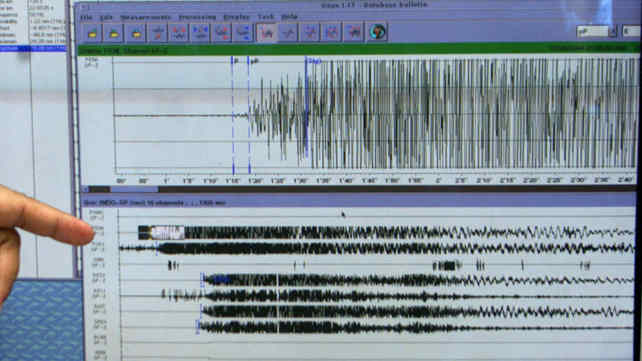Image resolution: width=642 pixels, height=361 pixels.
Task: Select the highlighted blue row in left window
Action: pyautogui.click(x=33, y=49)
